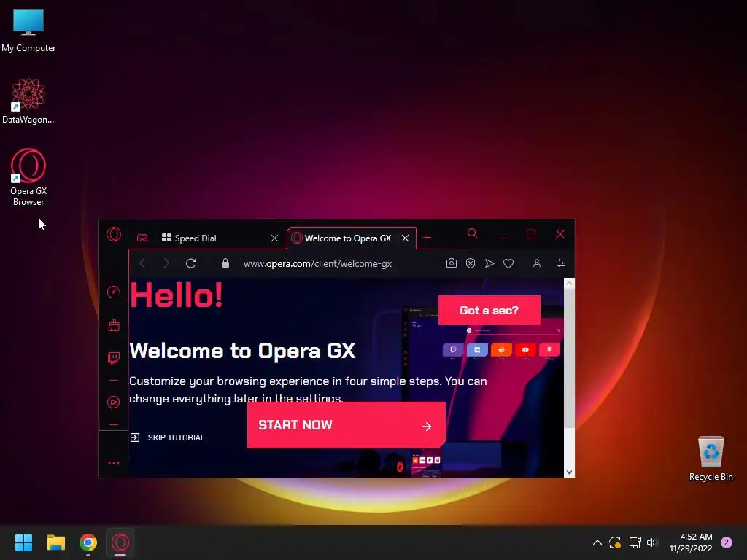Open the Easy Setup sliders icon
The image size is (747, 560).
pos(561,262)
